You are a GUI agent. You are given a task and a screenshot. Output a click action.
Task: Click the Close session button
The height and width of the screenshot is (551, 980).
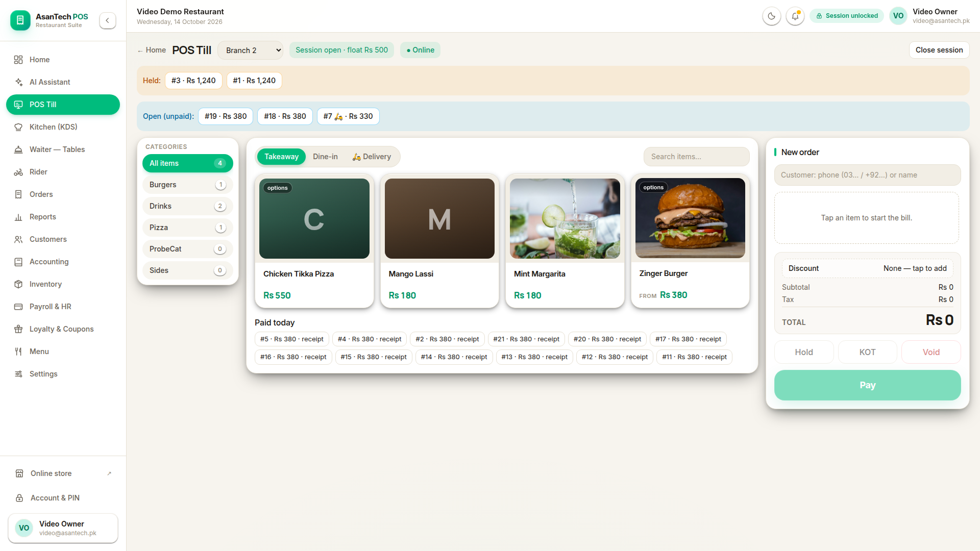[939, 50]
